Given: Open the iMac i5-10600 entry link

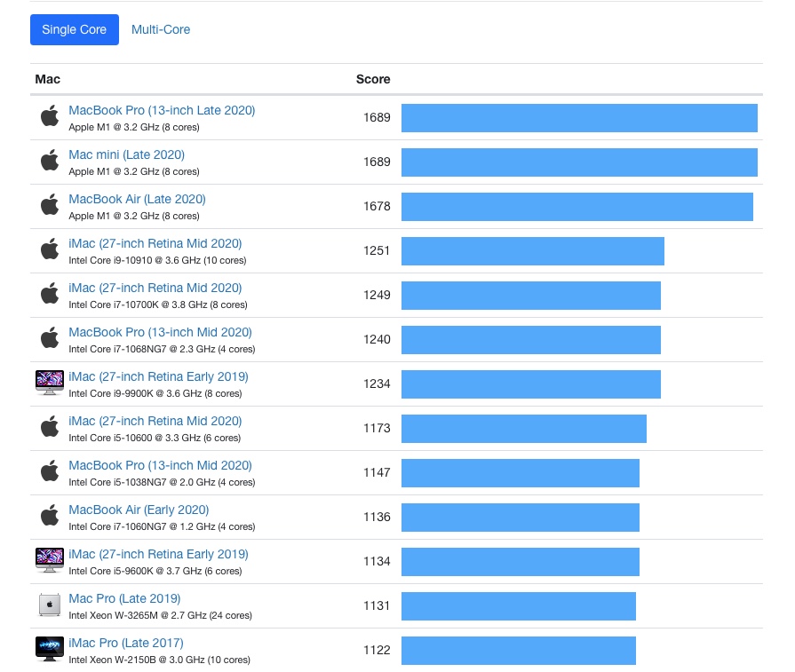Looking at the screenshot, I should 155,421.
